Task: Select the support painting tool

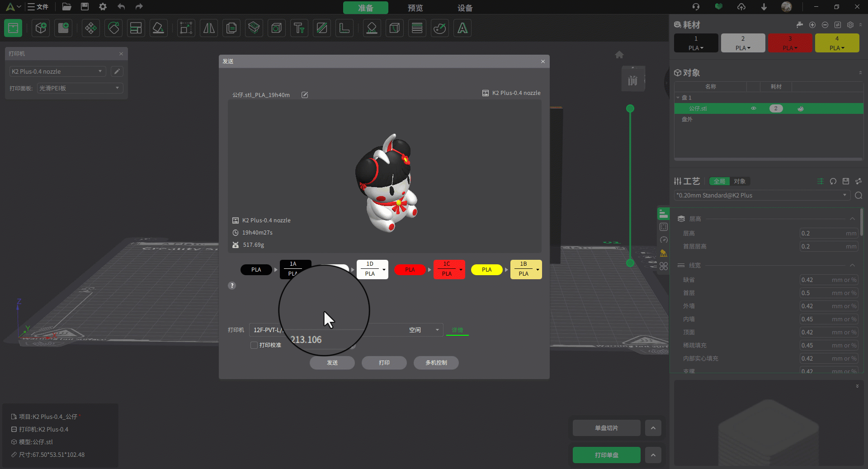Action: (372, 28)
